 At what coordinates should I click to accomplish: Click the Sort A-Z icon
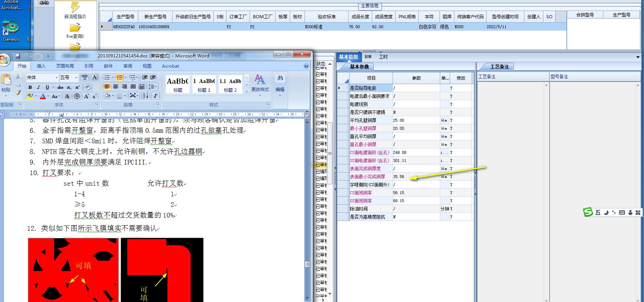(x=145, y=96)
